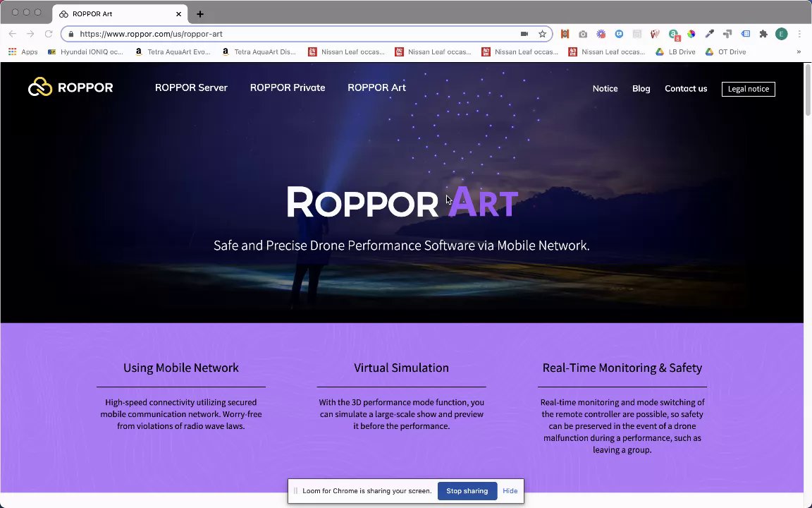
Task: Click the Virtual Simulation heading
Action: click(x=401, y=368)
